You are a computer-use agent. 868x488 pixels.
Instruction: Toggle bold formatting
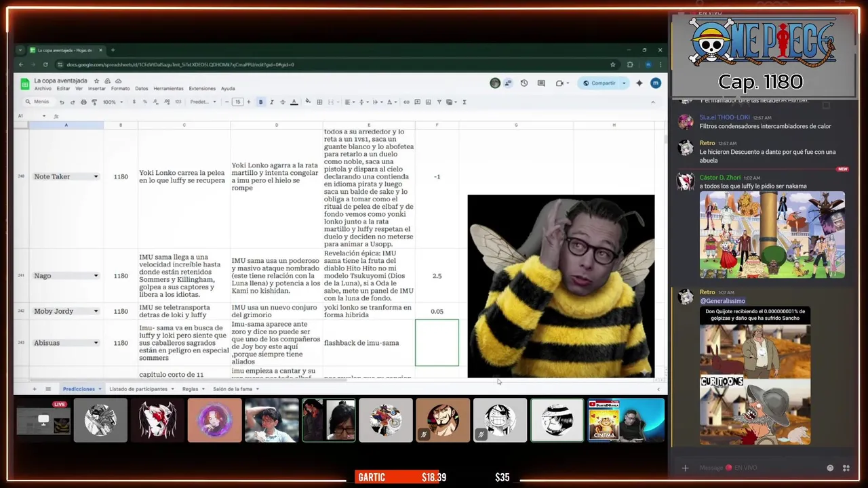260,102
